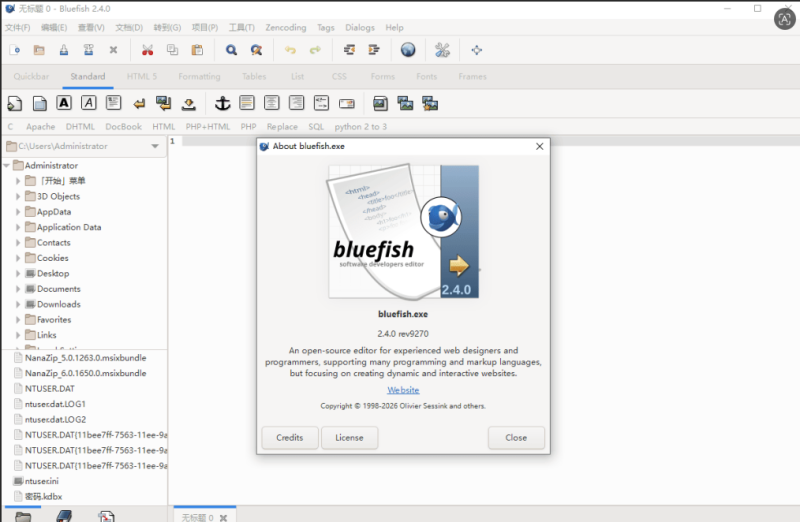This screenshot has height=522, width=800.
Task: Expand the AppData folder arrow
Action: [18, 212]
